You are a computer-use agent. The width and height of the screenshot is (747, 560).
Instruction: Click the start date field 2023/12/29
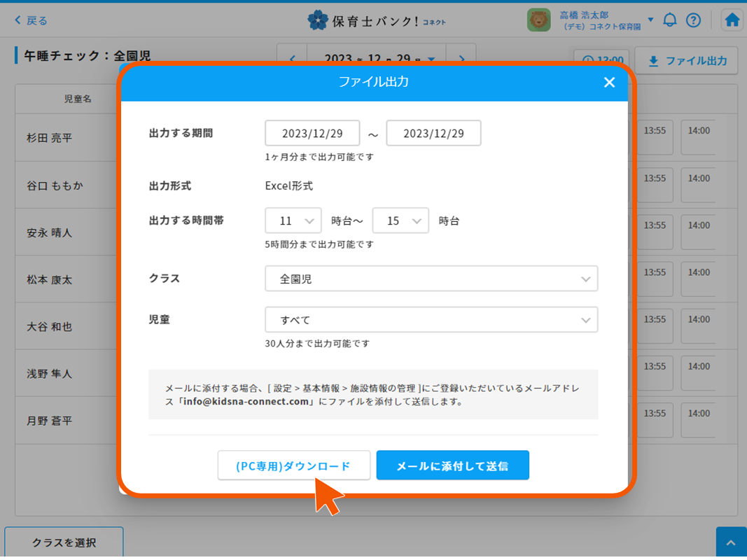pos(312,133)
